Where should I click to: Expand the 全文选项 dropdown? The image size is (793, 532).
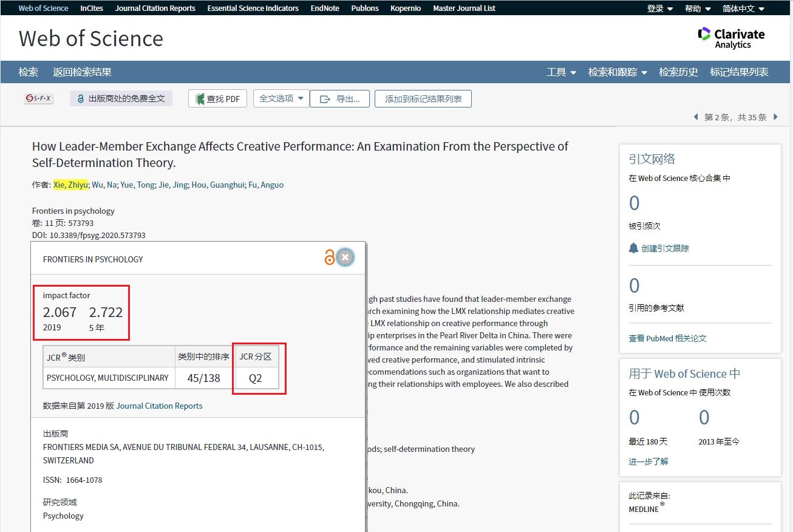tap(281, 98)
